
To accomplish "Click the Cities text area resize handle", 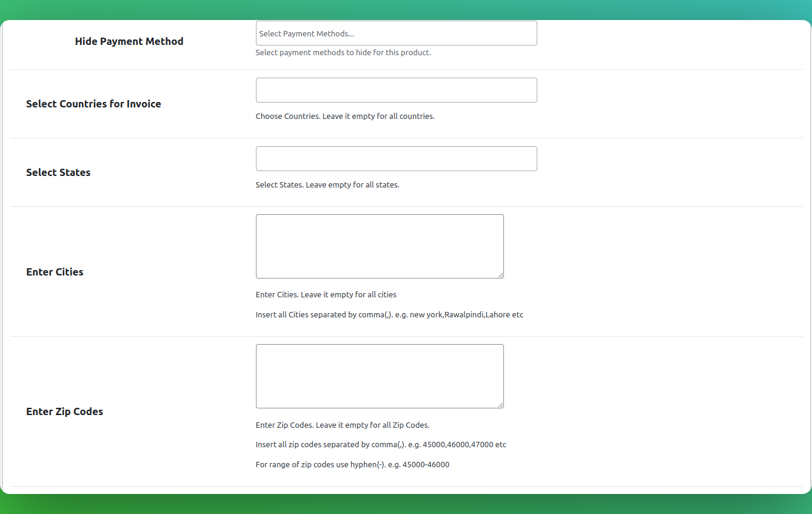I will [500, 275].
